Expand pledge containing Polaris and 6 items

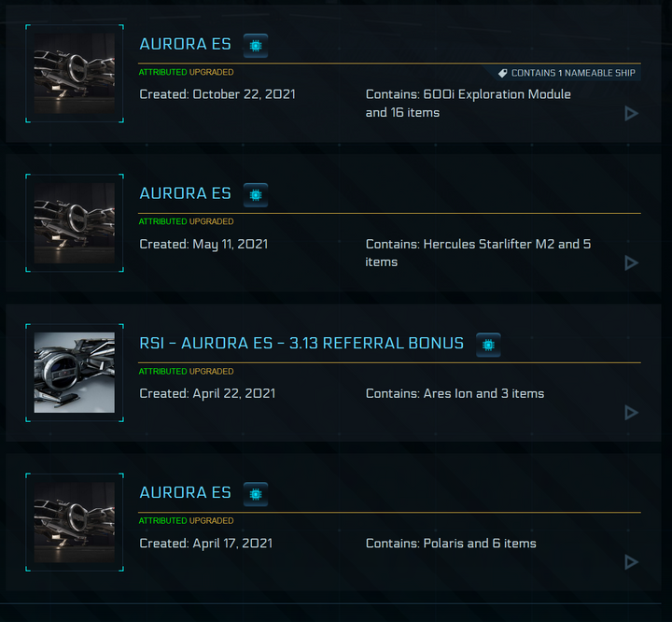pos(631,562)
